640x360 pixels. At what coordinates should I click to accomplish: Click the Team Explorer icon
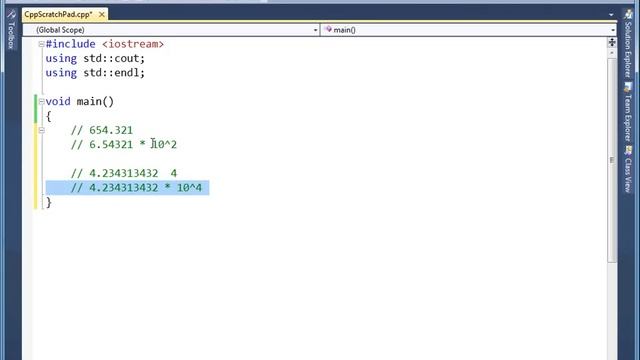click(628, 87)
